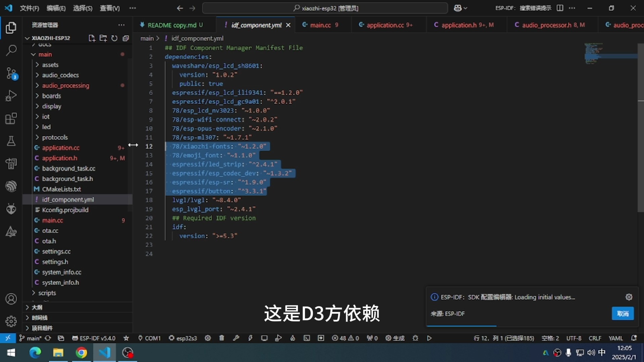Expand the boards folder
The image size is (644, 362).
pos(51,96)
